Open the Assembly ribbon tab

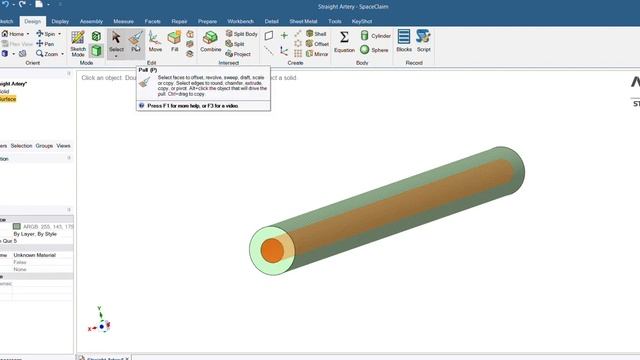click(x=91, y=21)
